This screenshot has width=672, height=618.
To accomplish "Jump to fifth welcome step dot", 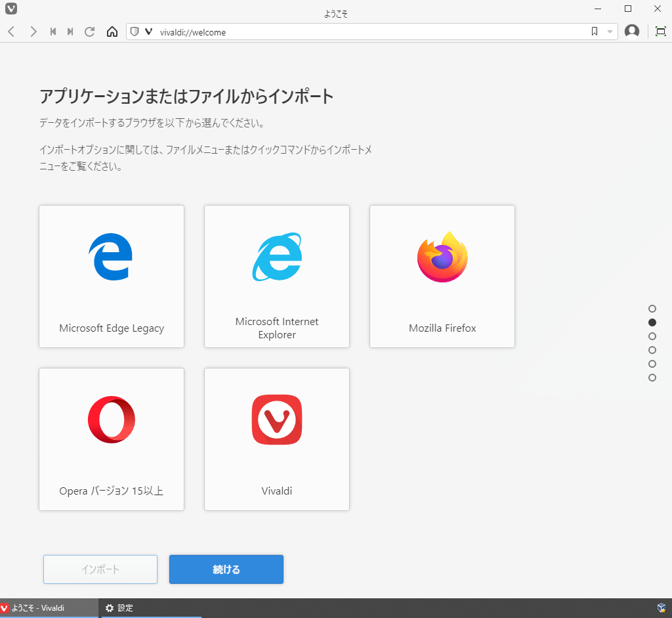I will point(652,364).
